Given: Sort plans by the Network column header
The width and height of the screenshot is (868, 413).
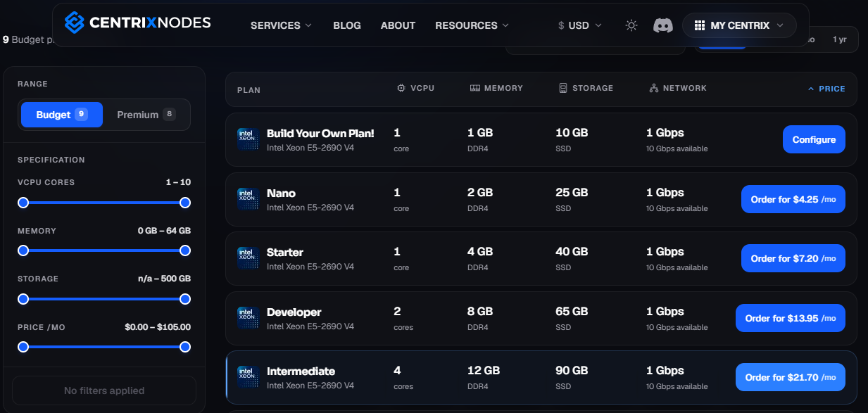Looking at the screenshot, I should [x=678, y=89].
